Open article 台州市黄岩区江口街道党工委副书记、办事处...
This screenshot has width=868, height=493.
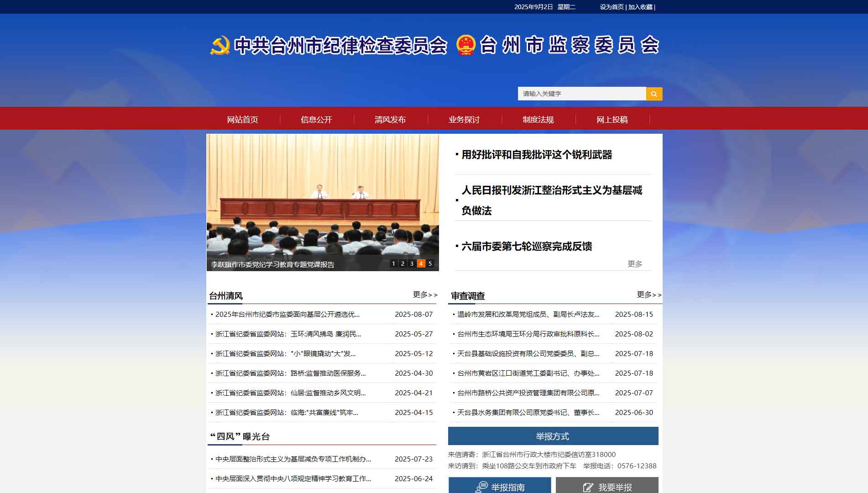coord(528,373)
